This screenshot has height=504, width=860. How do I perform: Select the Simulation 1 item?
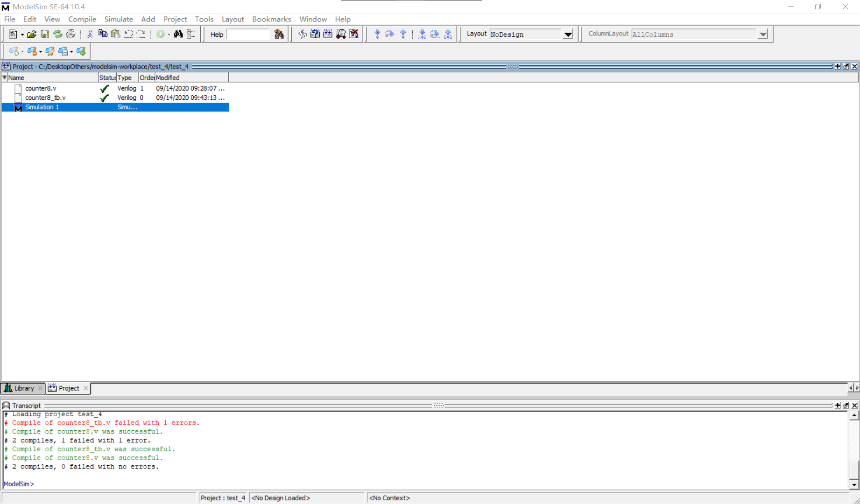tap(115, 107)
